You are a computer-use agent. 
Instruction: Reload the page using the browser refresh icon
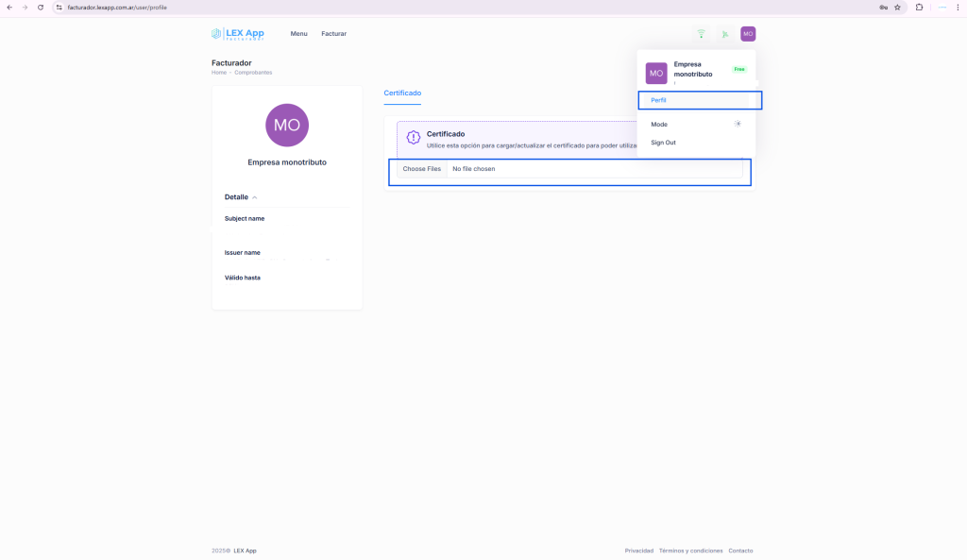[x=41, y=7]
